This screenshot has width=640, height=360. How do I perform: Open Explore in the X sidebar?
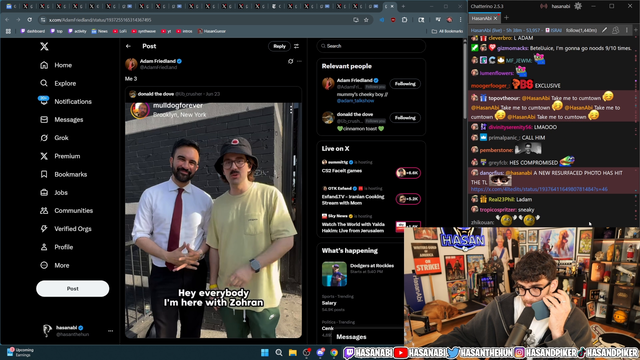(x=58, y=83)
